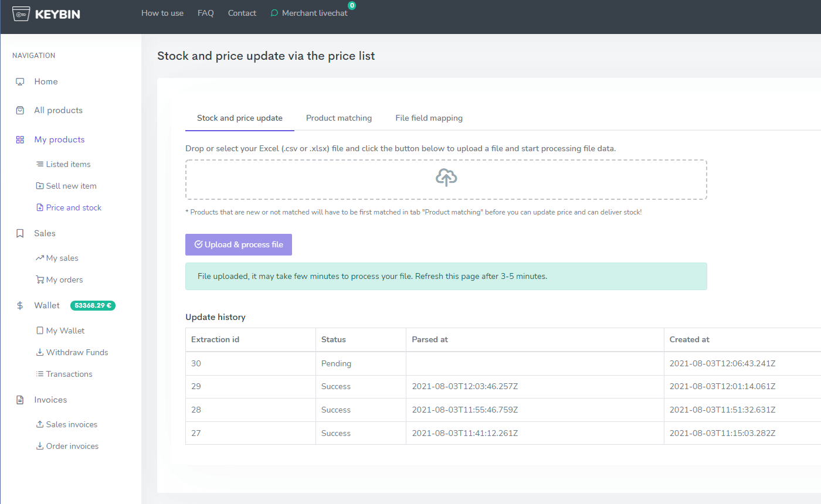Click the Keybin logo icon
Screen dimensions: 821x504
[21, 14]
